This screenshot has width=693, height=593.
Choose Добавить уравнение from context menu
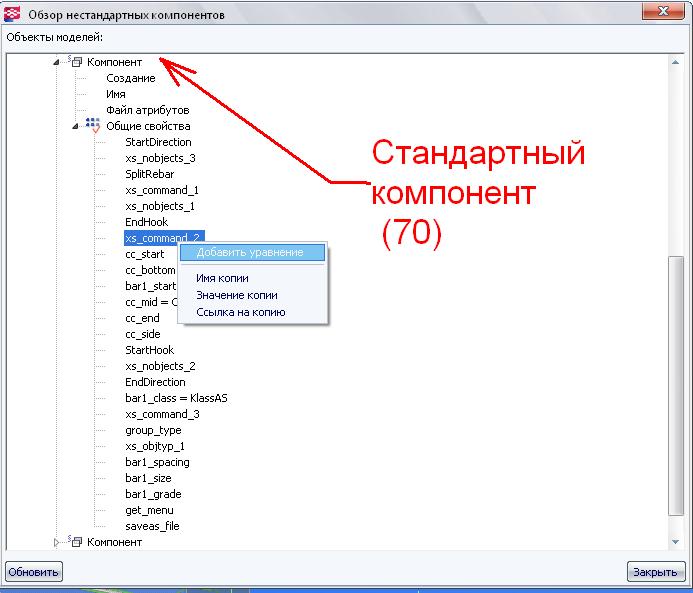pyautogui.click(x=250, y=252)
